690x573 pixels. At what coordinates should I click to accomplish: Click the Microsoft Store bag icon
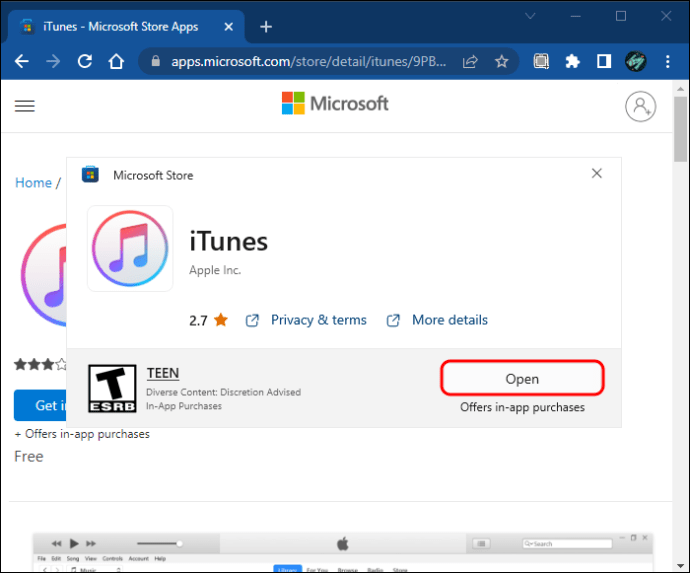click(90, 175)
